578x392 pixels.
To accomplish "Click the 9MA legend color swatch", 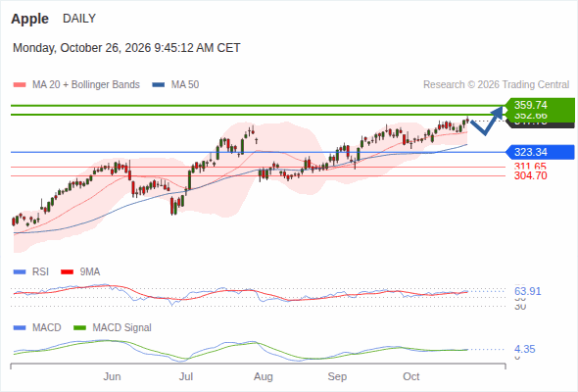I will [67, 272].
